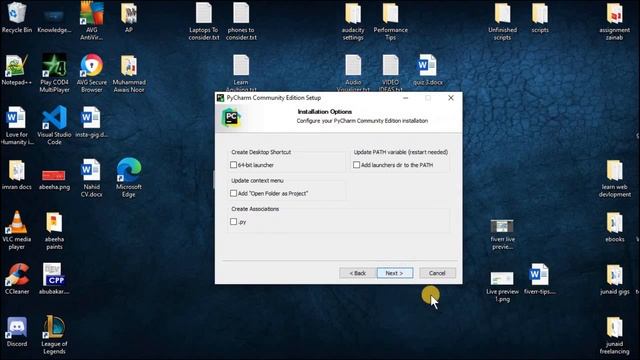Select the scripts folder icon
640x360 pixels.
(x=540, y=18)
